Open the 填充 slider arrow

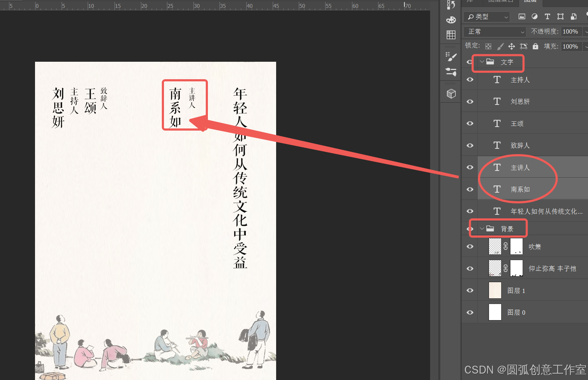585,46
